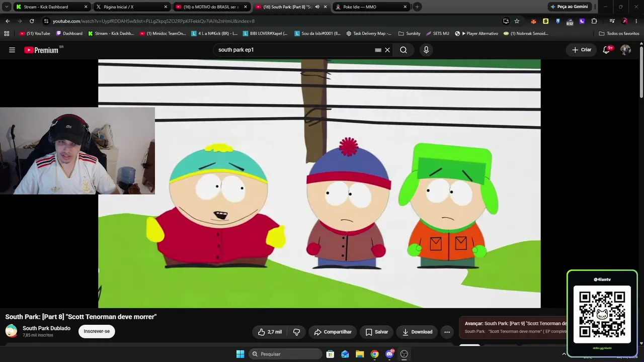The image size is (644, 362).
Task: Open more actions three-dot menu under video
Action: [x=447, y=332]
